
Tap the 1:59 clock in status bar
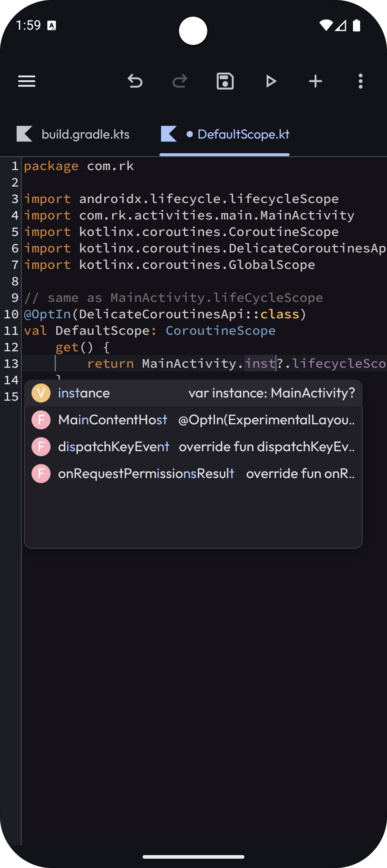point(28,25)
